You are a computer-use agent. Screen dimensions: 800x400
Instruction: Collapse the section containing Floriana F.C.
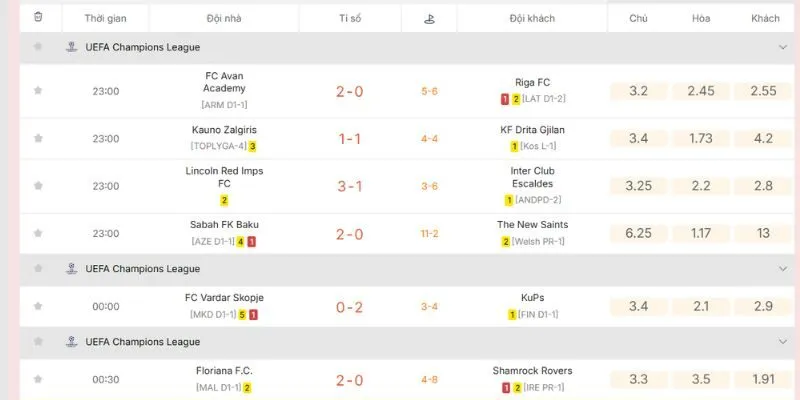(x=783, y=341)
